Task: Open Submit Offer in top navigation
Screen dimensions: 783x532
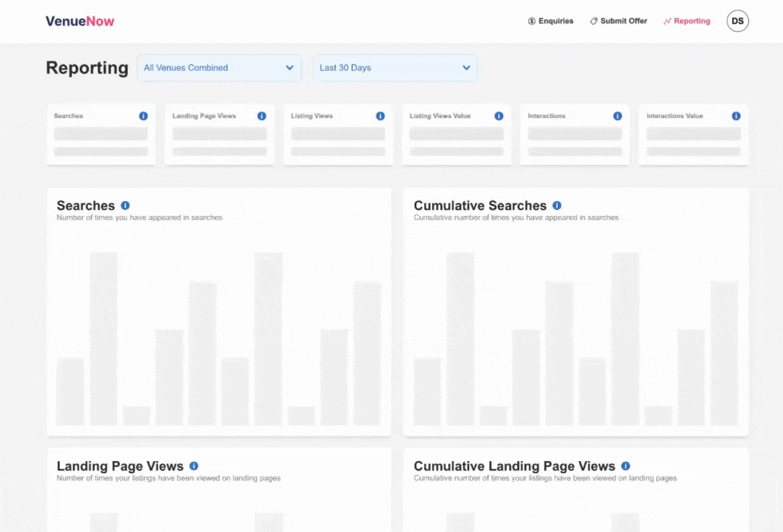Action: click(618, 21)
